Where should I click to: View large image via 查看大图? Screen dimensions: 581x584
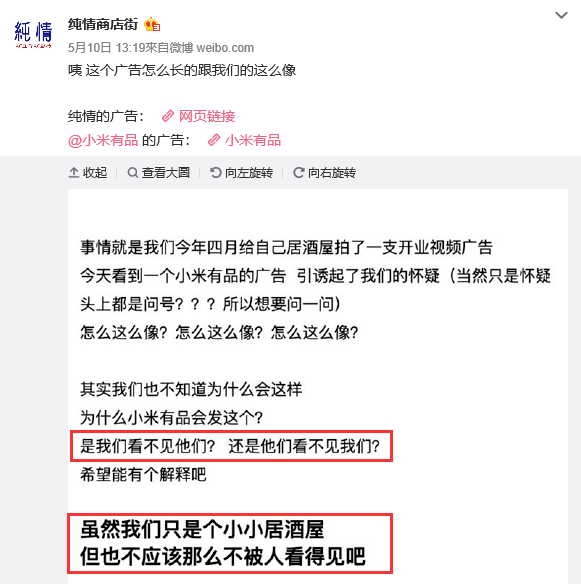[x=166, y=172]
